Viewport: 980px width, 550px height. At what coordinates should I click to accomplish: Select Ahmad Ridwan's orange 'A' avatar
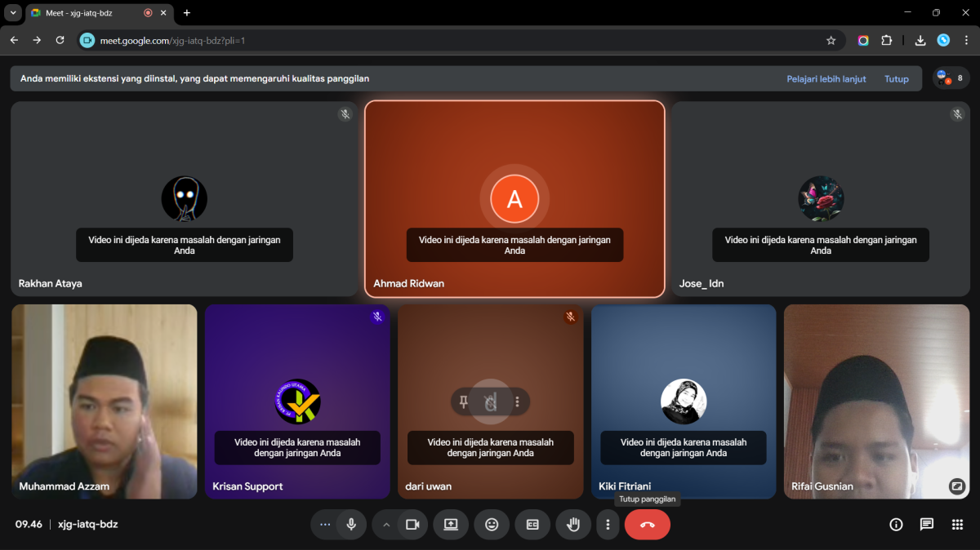click(514, 199)
